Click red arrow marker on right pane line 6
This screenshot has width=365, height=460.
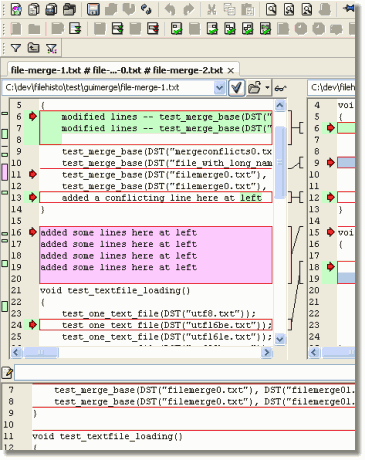click(330, 128)
